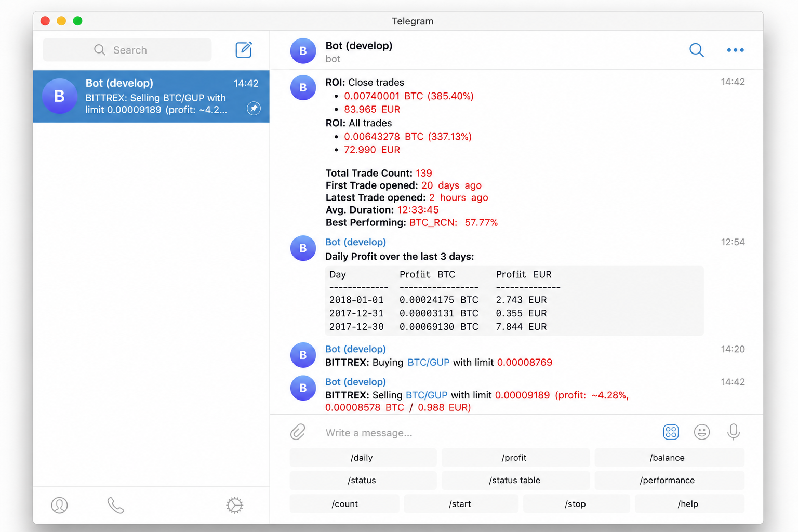Click the 2017-12-30 date in the profit table
The height and width of the screenshot is (532, 798).
pyautogui.click(x=356, y=327)
